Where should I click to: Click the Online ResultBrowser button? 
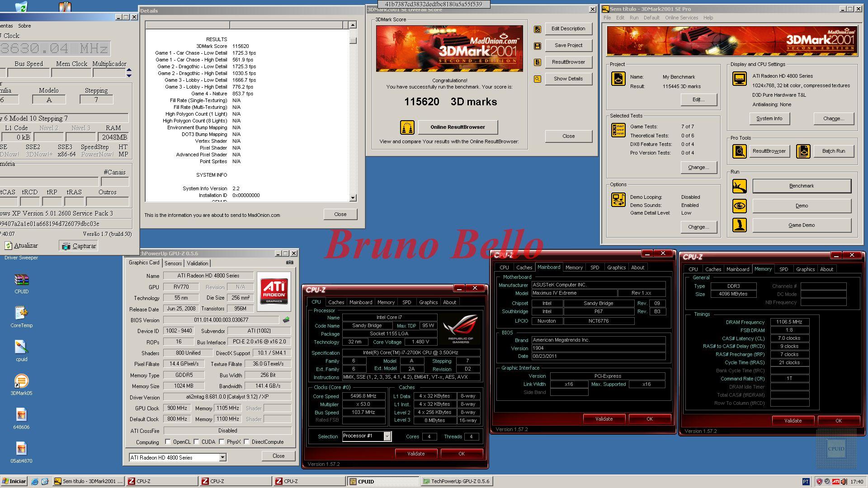click(x=458, y=127)
